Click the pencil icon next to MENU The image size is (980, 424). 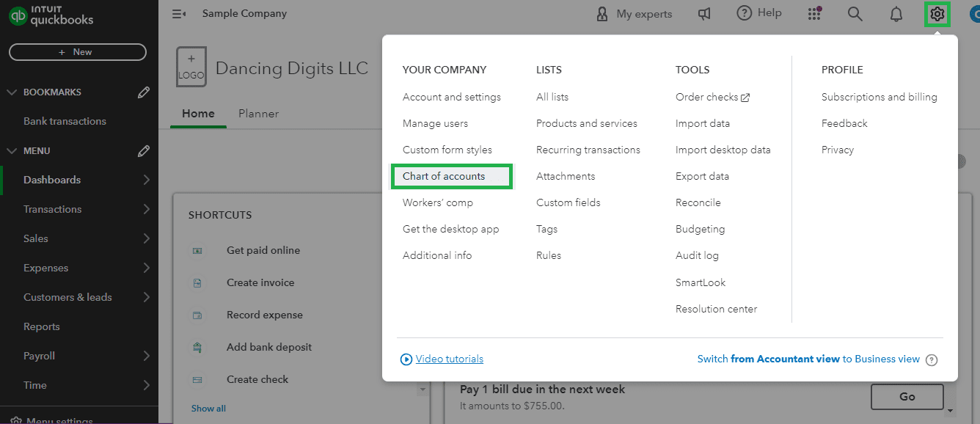coord(144,150)
